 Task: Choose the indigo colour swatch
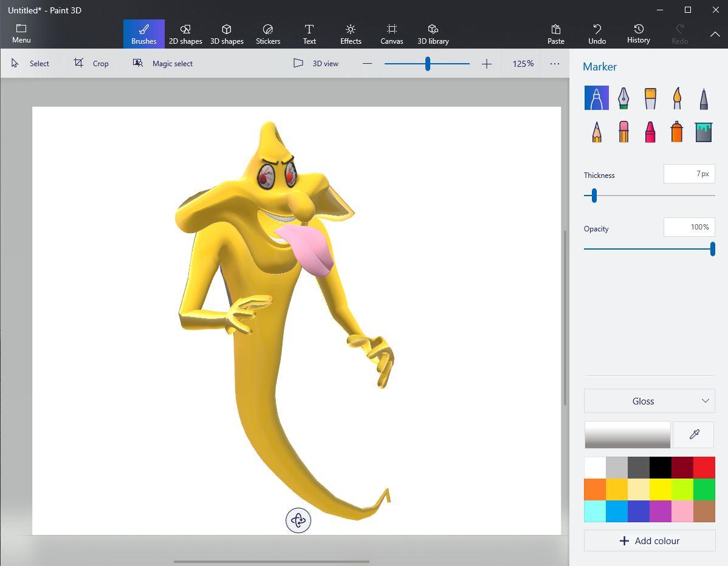pyautogui.click(x=639, y=511)
